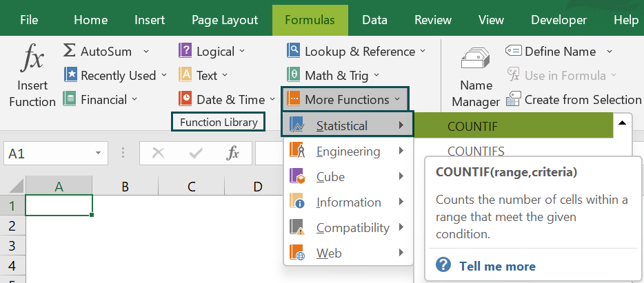Select column B header
Image resolution: width=644 pixels, height=283 pixels.
coord(125,186)
